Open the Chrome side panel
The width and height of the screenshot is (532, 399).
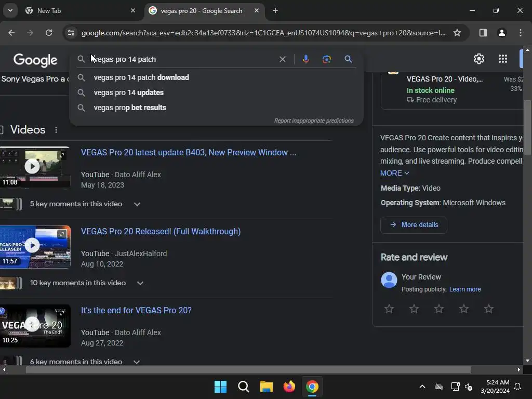483,33
